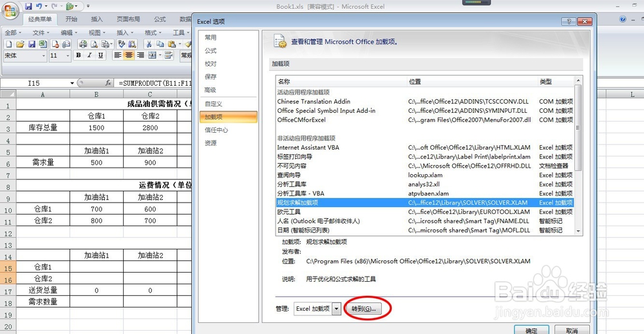Click the fx Insert Function icon
The width and height of the screenshot is (644, 334).
click(108, 83)
